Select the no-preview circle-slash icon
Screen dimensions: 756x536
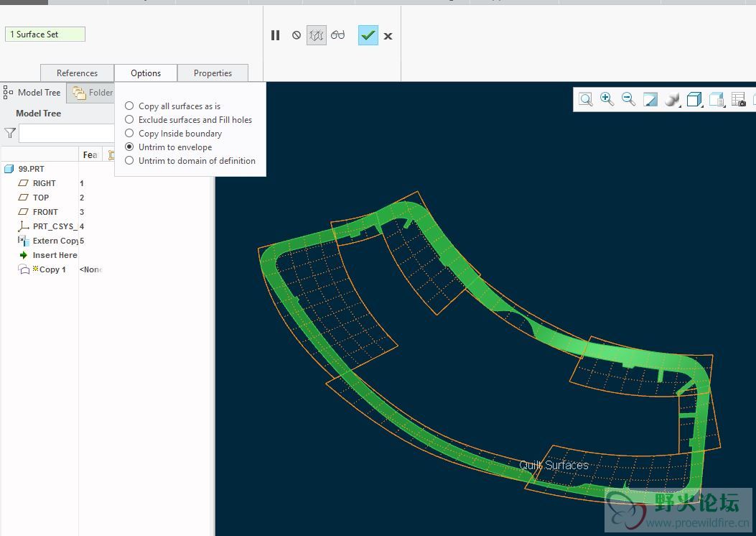297,35
